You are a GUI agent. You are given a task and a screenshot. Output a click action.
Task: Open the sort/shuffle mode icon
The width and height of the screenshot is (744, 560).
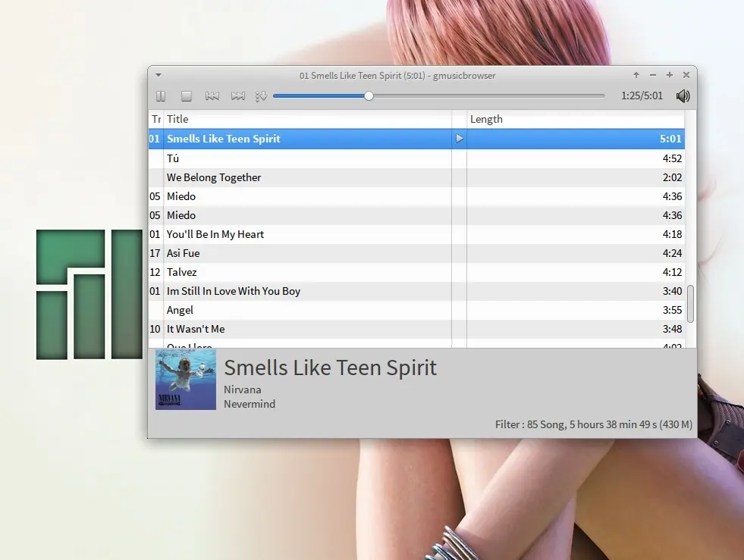261,96
